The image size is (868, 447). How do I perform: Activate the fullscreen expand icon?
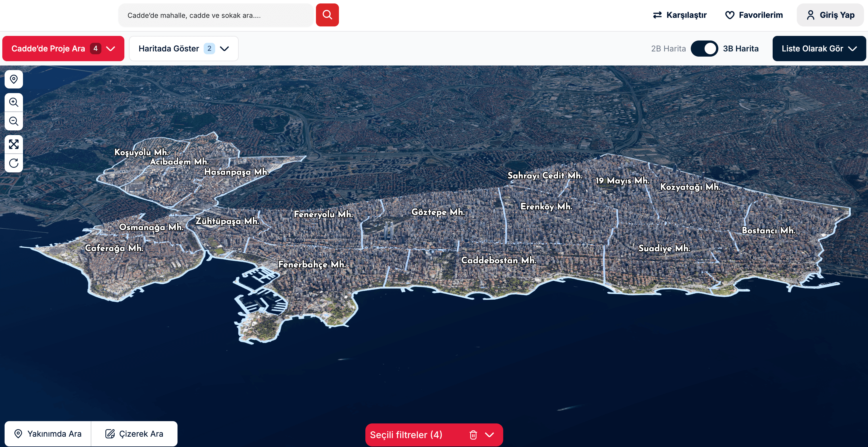(13, 144)
